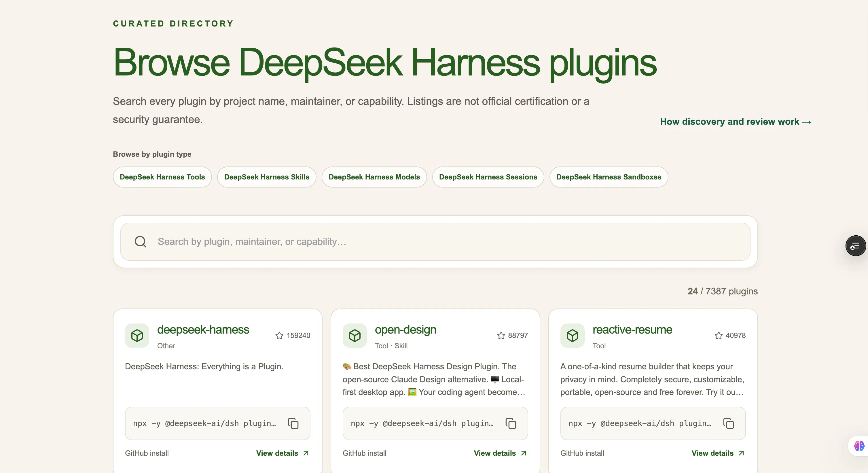Click the '24 / 7387 plugins' counter
This screenshot has height=473, width=868.
pyautogui.click(x=723, y=291)
